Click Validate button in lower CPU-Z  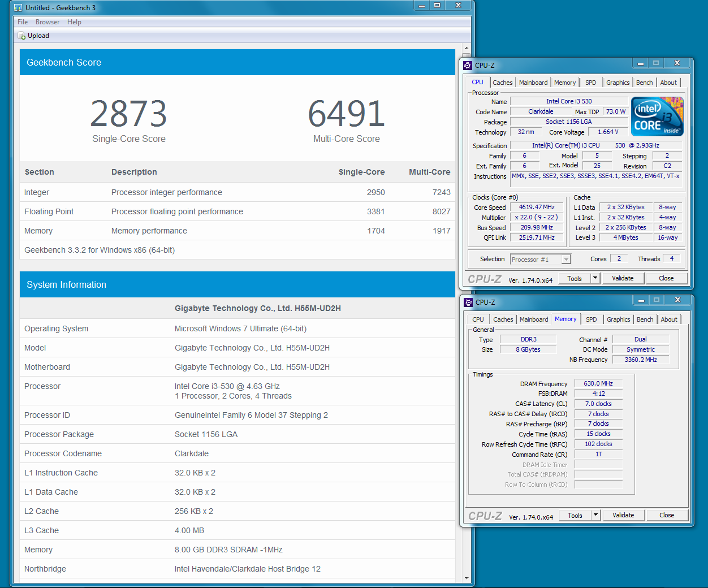(x=623, y=515)
